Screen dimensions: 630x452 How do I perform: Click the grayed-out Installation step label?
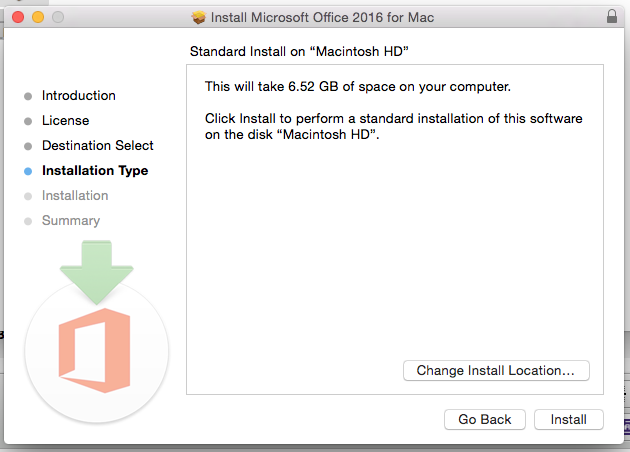pos(75,196)
